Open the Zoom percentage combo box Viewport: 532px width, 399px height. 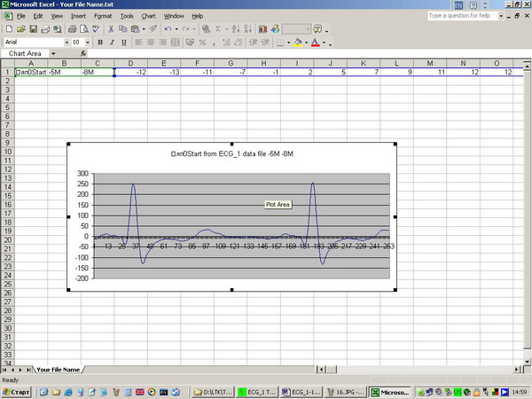click(296, 29)
